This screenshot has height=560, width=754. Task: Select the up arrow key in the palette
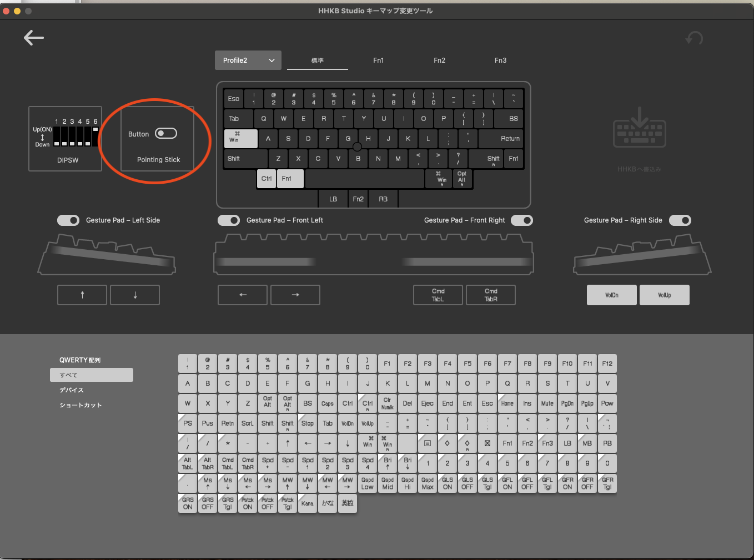click(288, 443)
